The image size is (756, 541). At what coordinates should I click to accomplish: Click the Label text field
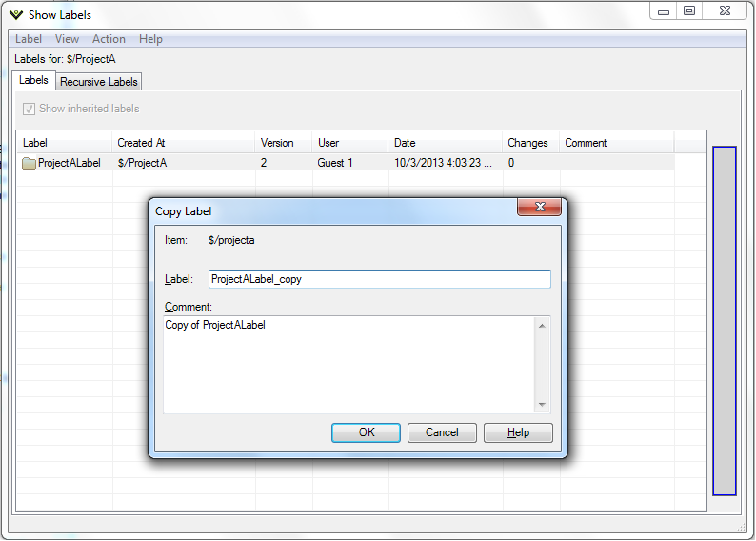380,279
